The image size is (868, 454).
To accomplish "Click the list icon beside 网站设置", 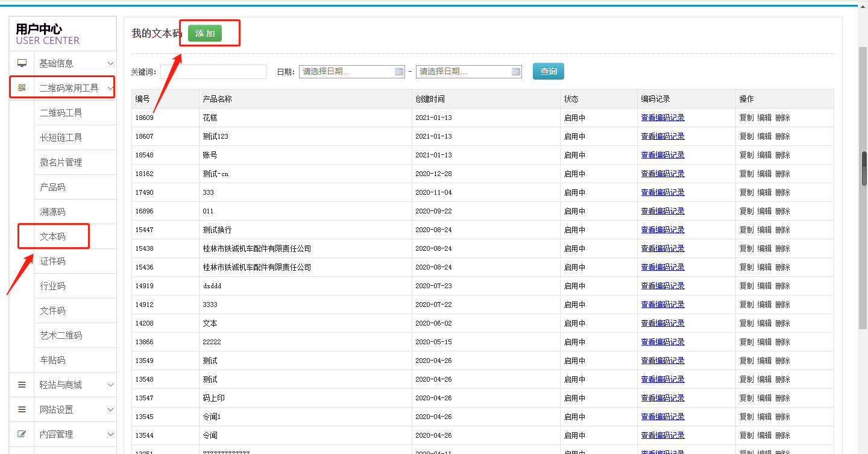I will point(22,409).
